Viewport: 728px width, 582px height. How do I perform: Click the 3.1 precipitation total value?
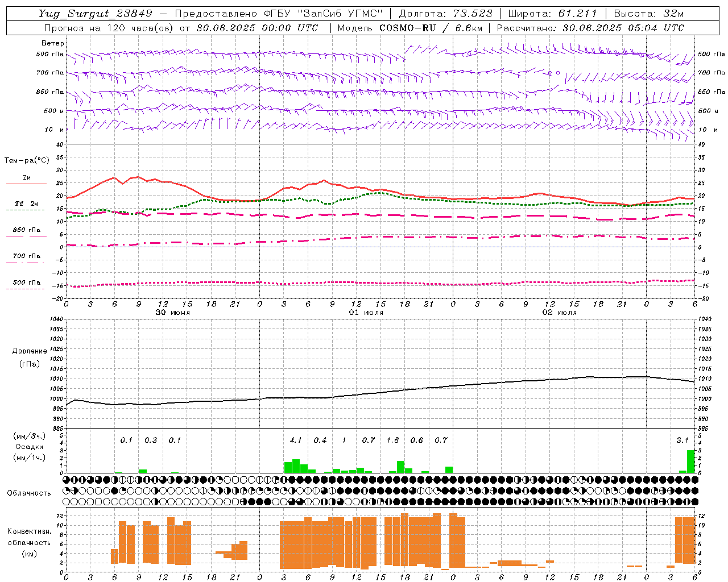click(x=682, y=440)
